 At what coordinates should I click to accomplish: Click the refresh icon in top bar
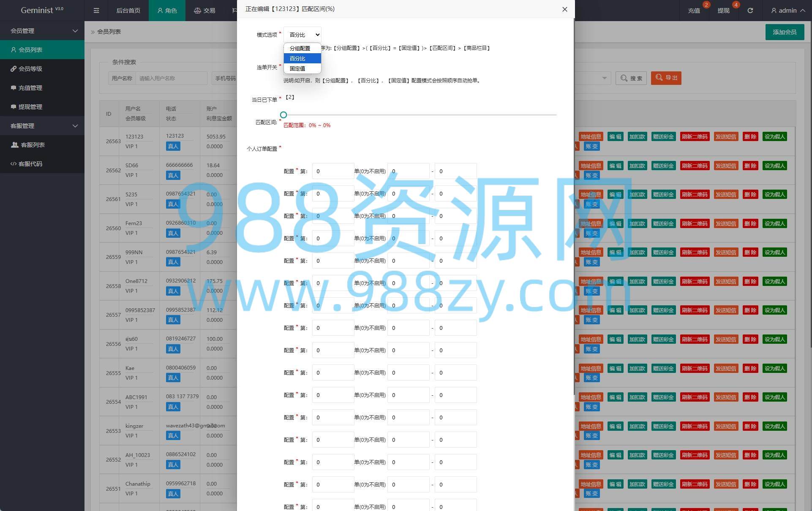coord(750,11)
